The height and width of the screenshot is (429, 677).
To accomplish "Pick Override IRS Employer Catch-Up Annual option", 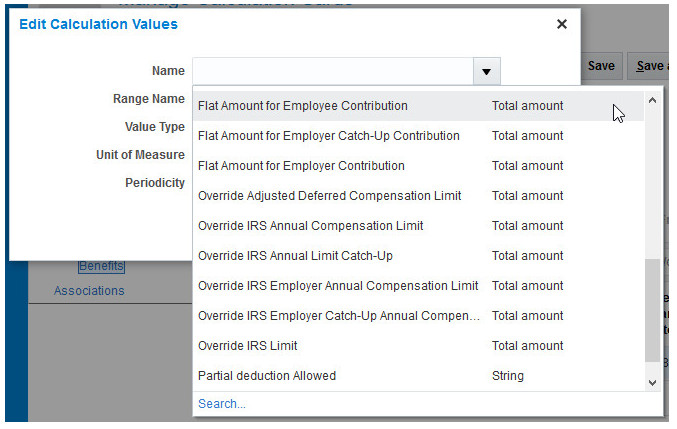I will point(338,316).
